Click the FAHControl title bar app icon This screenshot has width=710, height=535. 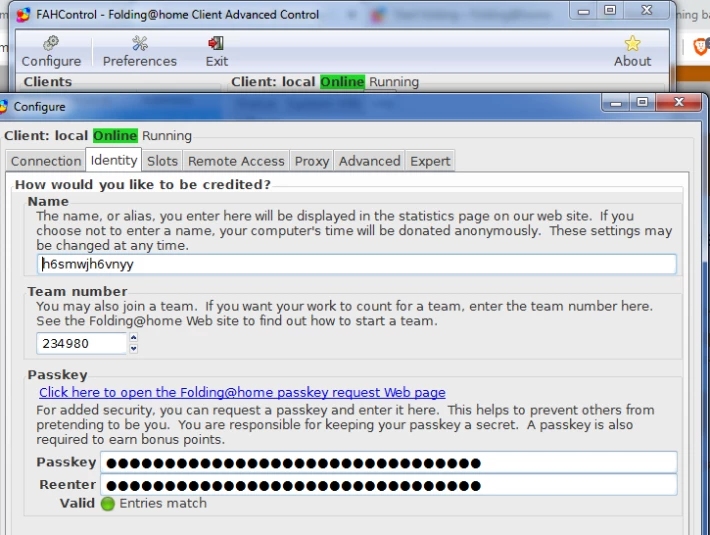[x=23, y=14]
